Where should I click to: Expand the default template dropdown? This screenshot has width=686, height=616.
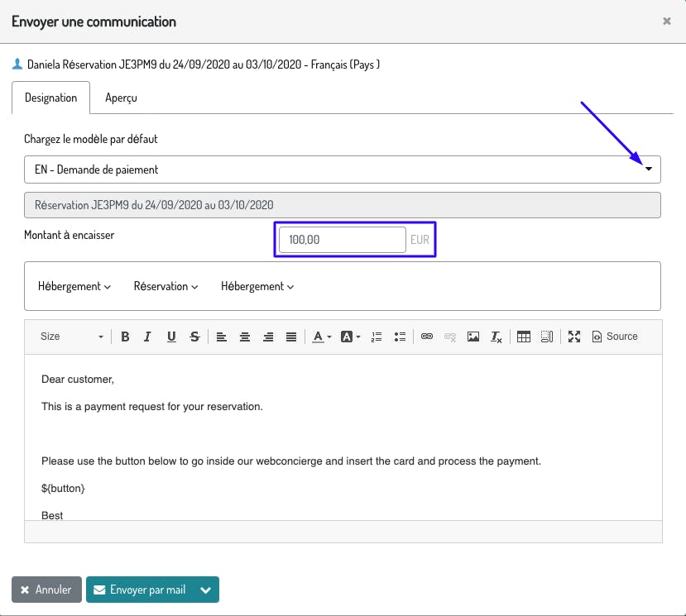pos(648,170)
